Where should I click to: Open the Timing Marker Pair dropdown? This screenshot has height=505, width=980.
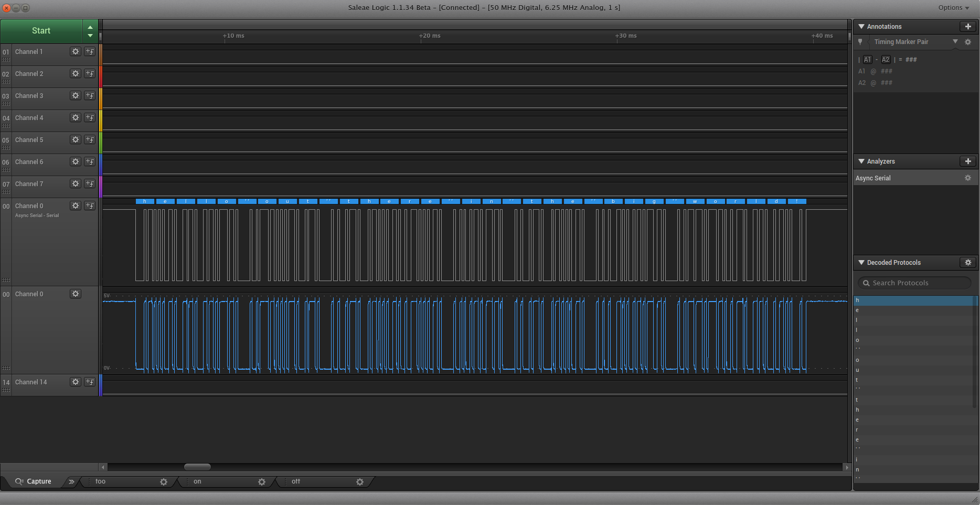[955, 41]
